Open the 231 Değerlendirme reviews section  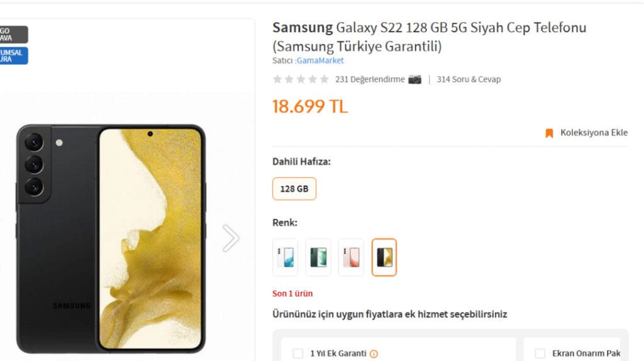point(370,79)
